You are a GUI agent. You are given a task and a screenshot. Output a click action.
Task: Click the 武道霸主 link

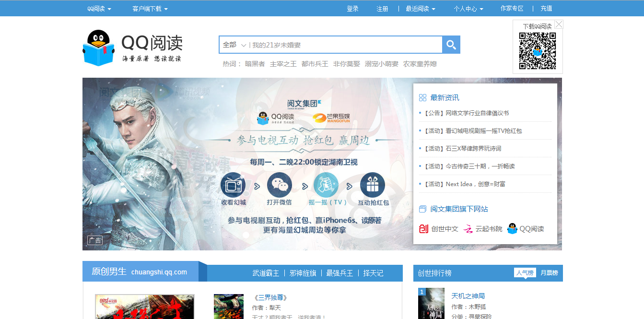coord(266,273)
